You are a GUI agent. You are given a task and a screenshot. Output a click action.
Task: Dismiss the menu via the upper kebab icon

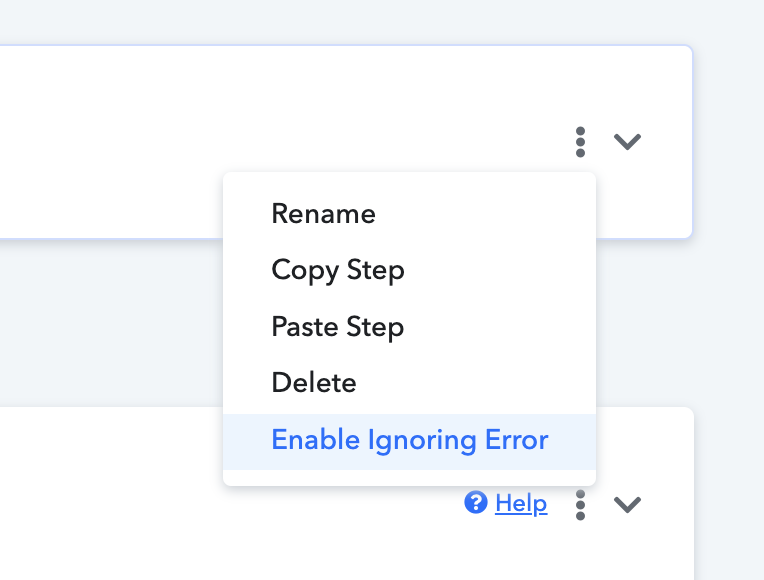click(580, 142)
